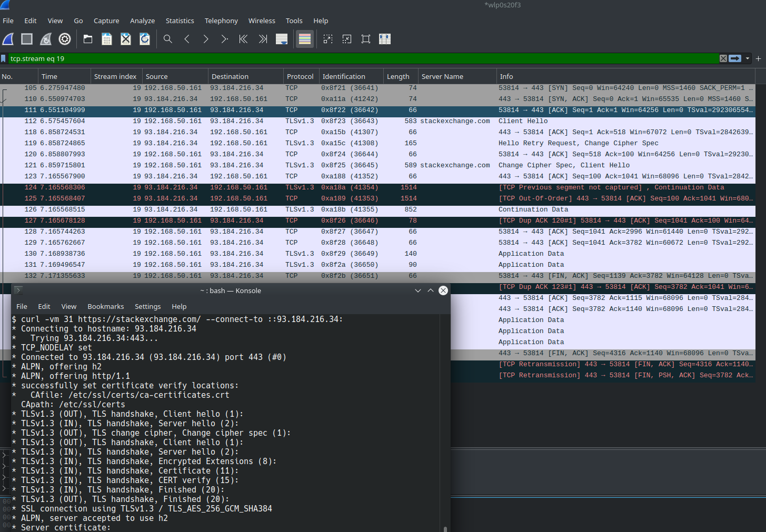Open the Statistics menu

(x=180, y=21)
